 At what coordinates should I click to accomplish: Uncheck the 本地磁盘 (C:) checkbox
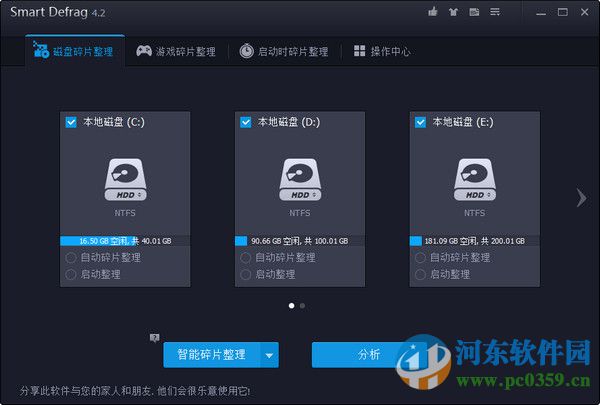[x=71, y=122]
